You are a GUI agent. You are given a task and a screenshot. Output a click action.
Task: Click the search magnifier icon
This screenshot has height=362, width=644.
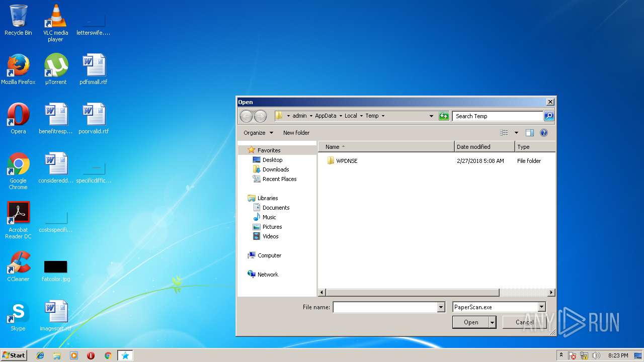coord(549,116)
